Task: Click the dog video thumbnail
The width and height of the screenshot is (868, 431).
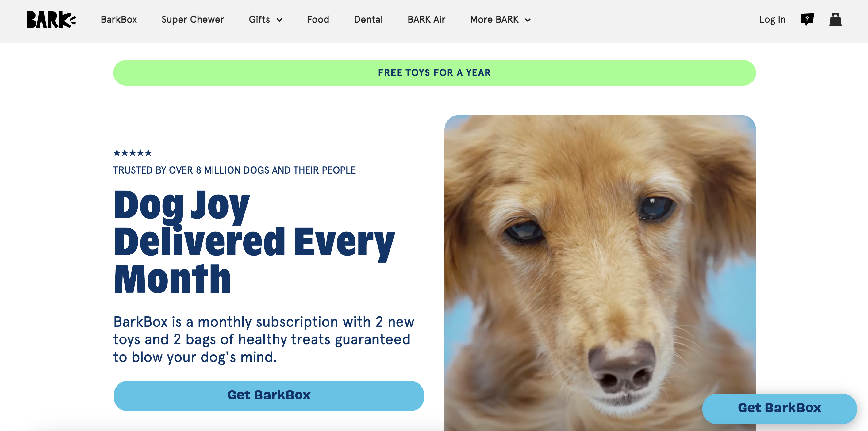Action: (x=600, y=273)
